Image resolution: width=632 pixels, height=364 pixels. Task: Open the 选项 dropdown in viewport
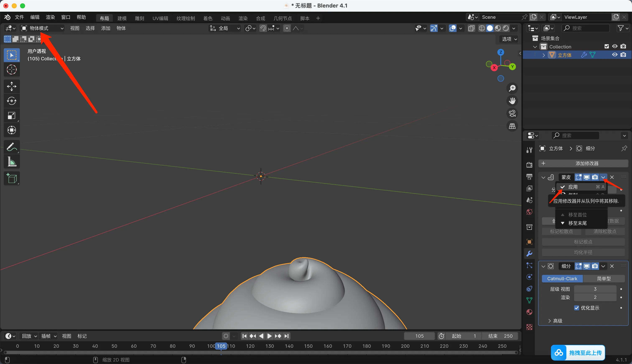point(509,39)
